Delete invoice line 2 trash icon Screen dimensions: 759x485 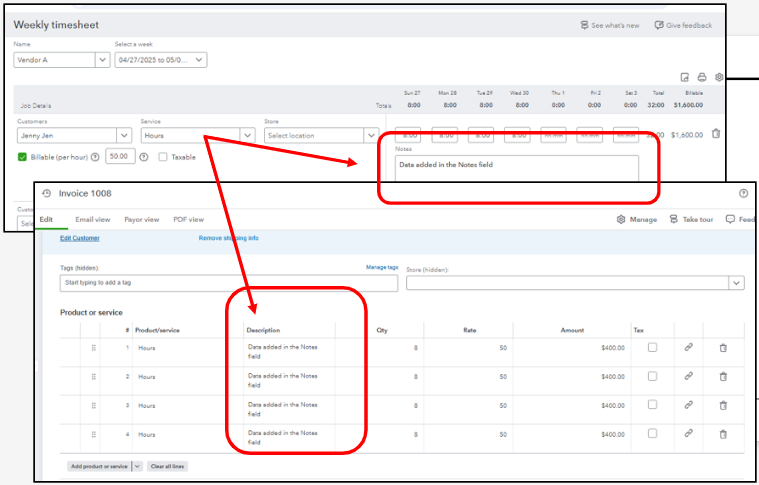[x=723, y=377]
